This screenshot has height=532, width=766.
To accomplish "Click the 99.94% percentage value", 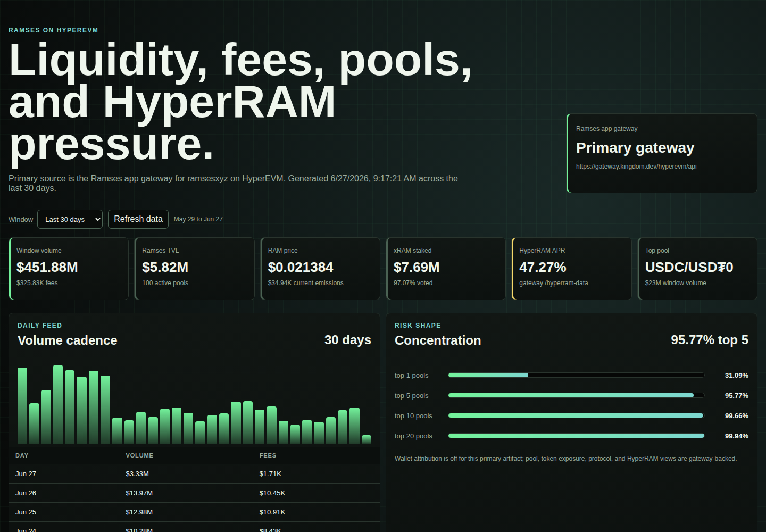I will click(737, 436).
